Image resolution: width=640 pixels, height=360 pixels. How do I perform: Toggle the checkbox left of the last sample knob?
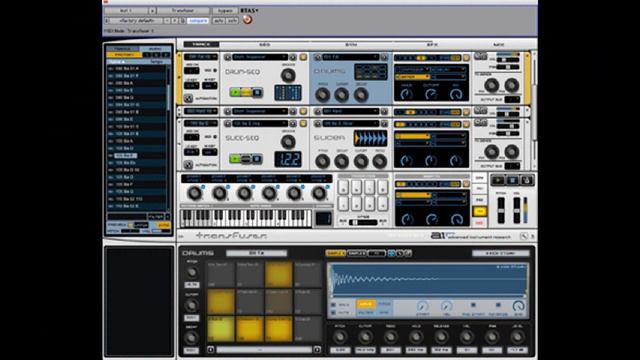(x=498, y=305)
